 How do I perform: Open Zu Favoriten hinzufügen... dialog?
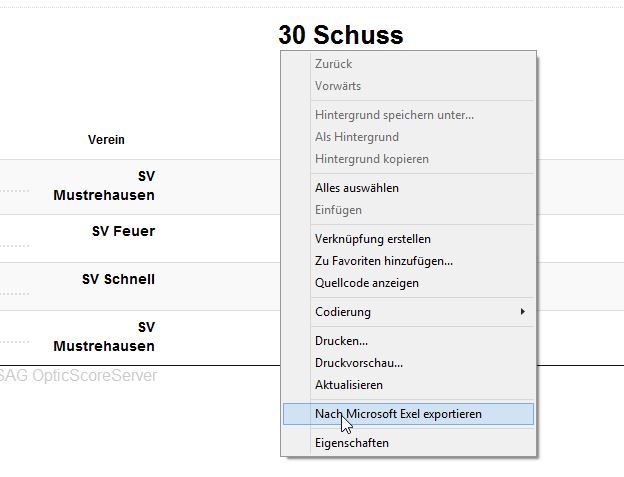(x=383, y=261)
